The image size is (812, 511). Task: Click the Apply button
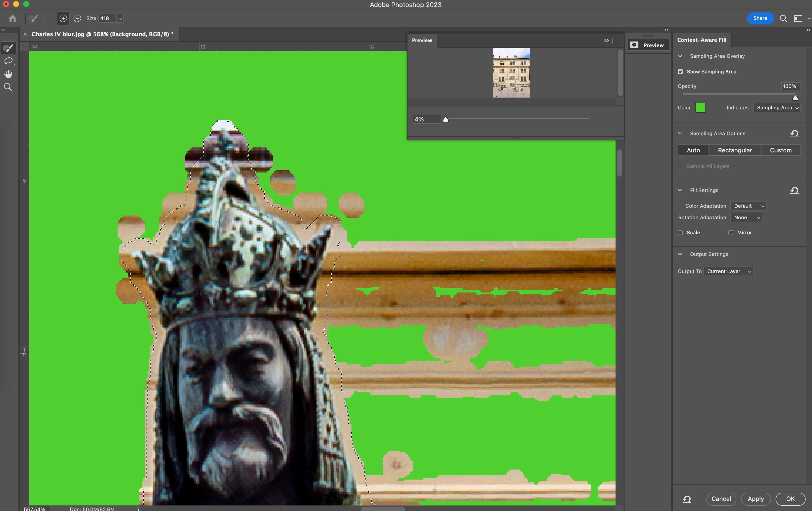755,499
